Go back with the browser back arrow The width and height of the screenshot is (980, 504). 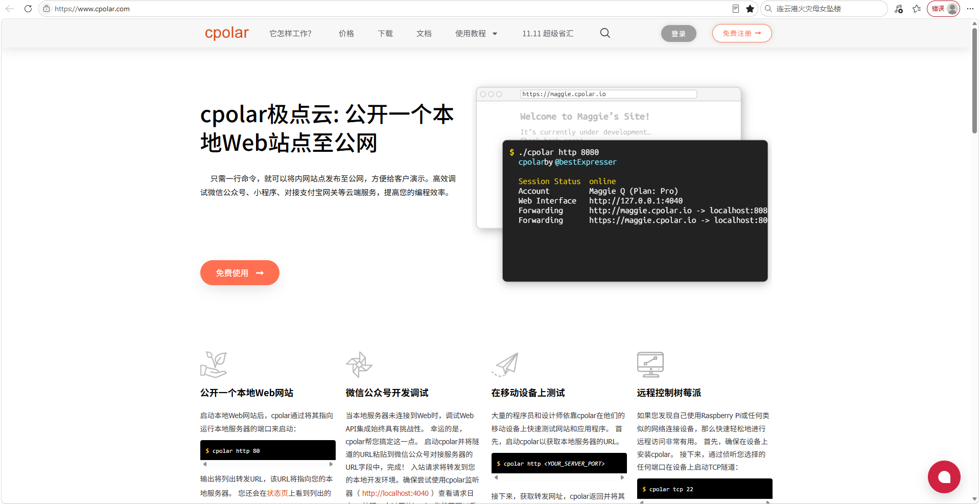[10, 9]
